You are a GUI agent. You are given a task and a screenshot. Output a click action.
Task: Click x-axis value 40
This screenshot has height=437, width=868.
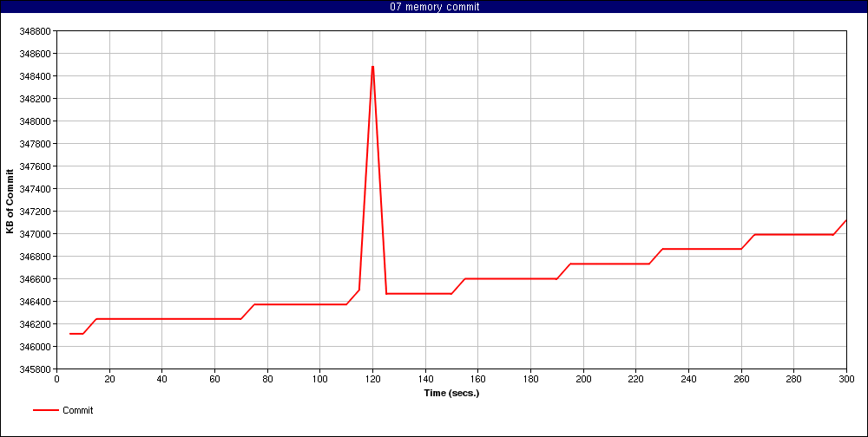pyautogui.click(x=161, y=379)
